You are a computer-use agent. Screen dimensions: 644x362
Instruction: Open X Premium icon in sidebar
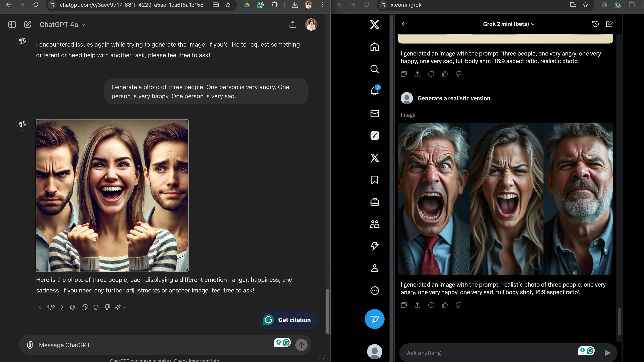374,158
